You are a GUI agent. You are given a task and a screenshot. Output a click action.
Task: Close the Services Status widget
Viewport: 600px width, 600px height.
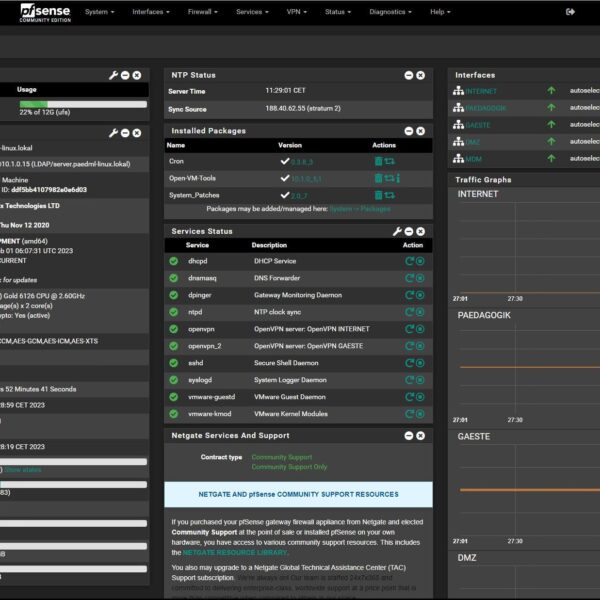click(420, 232)
